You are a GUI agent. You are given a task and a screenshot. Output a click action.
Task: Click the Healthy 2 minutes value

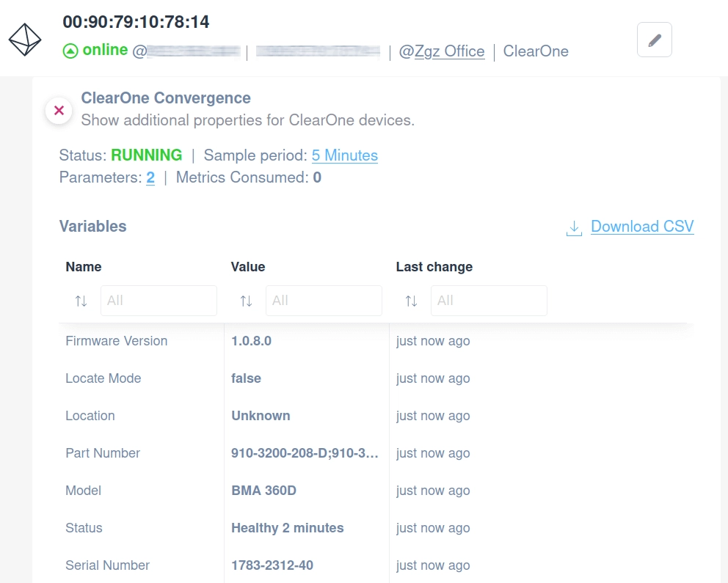point(288,528)
